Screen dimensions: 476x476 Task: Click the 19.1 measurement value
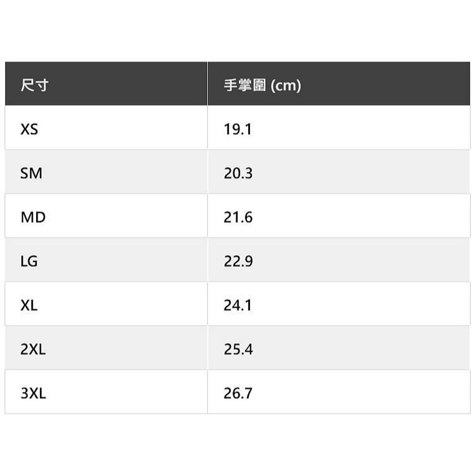pyautogui.click(x=238, y=129)
